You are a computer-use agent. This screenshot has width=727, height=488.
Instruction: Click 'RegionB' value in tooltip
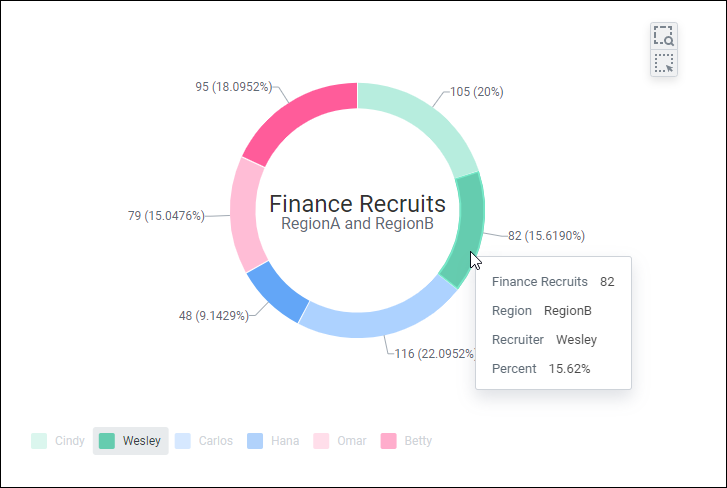point(568,311)
